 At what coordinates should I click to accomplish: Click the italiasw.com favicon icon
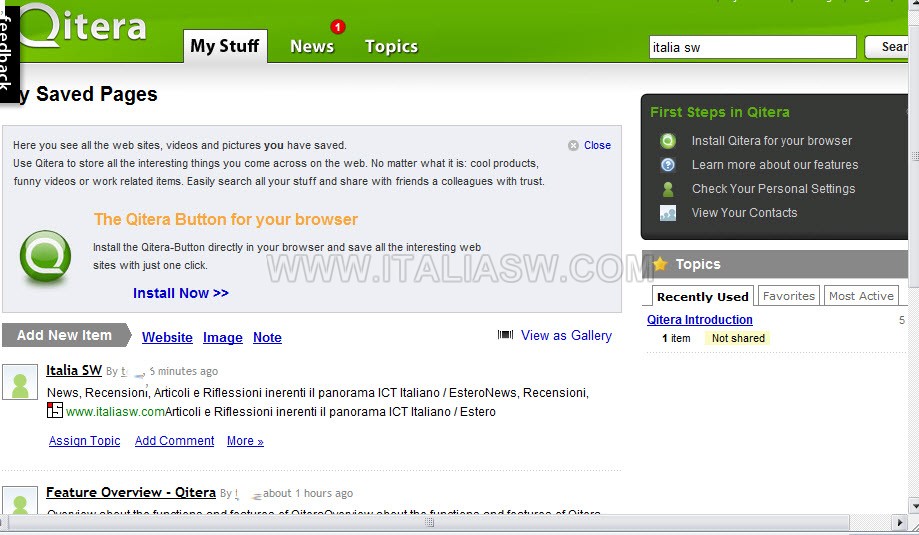55,410
